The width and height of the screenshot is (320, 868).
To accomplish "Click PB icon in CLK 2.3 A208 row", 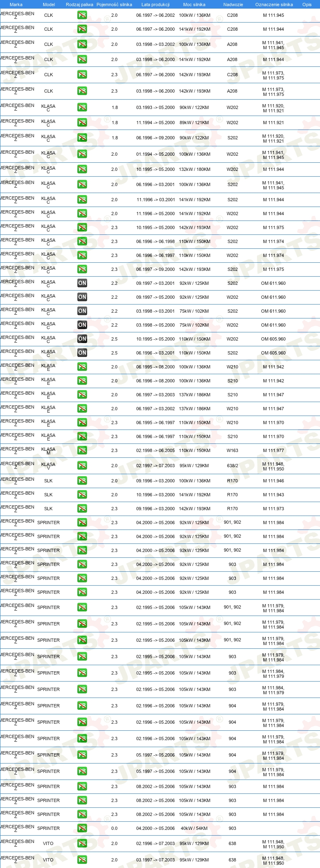I will (82, 91).
